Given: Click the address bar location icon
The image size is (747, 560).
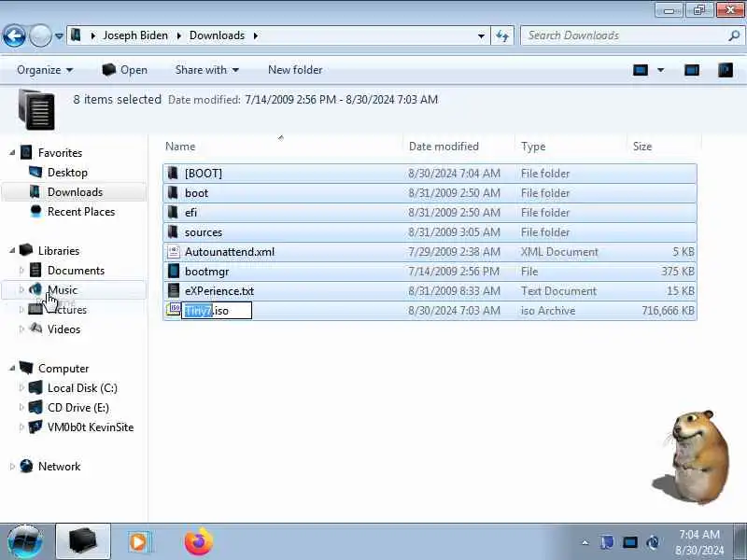Looking at the screenshot, I should (x=77, y=35).
